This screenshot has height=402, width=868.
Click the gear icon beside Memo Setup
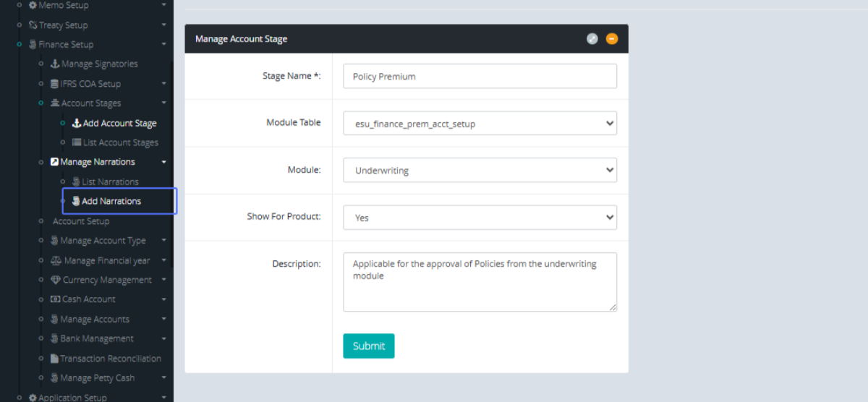click(33, 5)
